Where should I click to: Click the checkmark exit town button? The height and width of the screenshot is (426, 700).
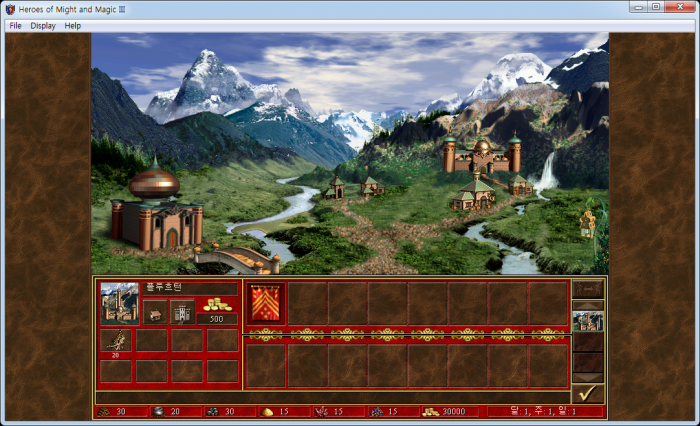click(588, 394)
